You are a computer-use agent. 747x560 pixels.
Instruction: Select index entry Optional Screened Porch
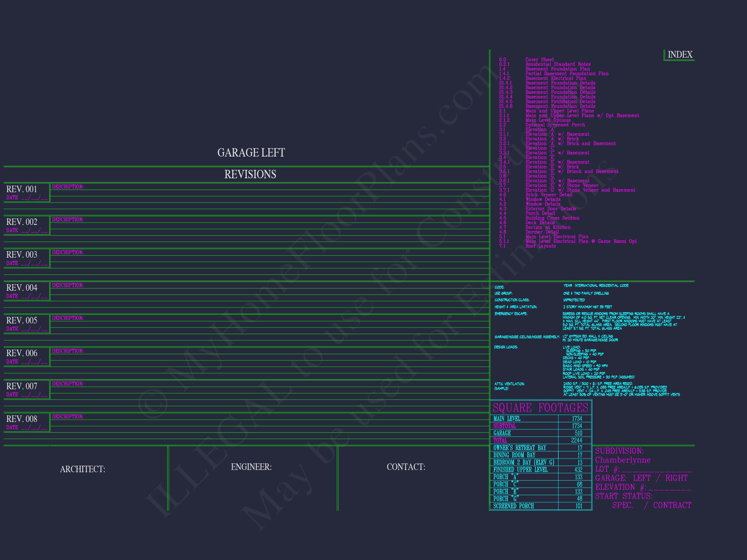[x=555, y=125]
